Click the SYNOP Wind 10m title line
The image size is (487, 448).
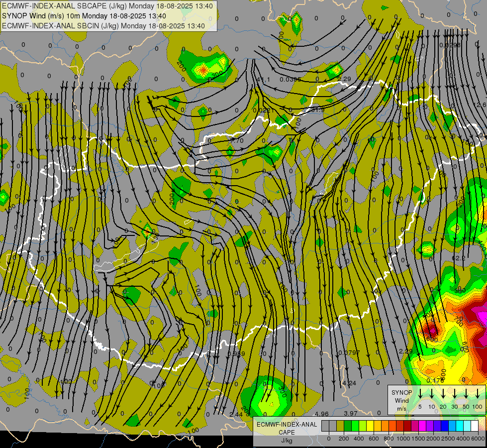(x=84, y=16)
